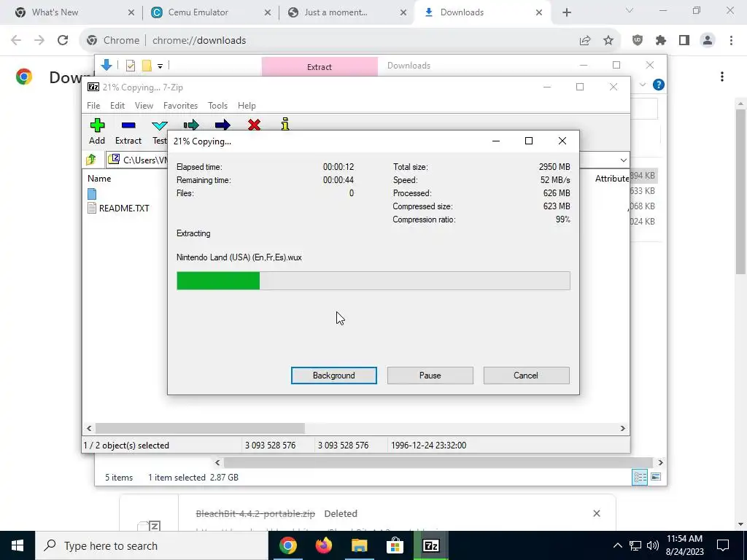Open the Chrome profile avatar

coord(708,41)
